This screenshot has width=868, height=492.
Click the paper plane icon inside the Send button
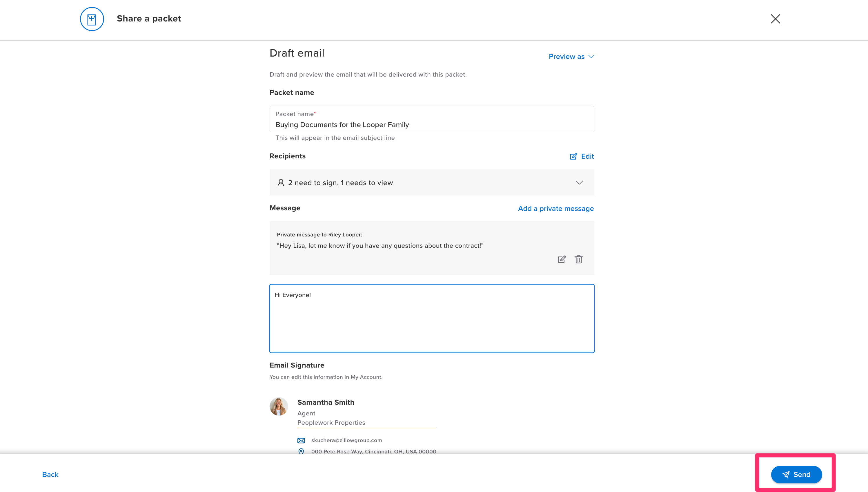coord(786,474)
